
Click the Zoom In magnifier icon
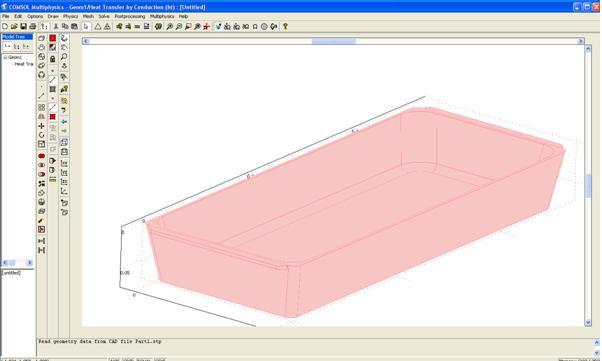[x=169, y=26]
